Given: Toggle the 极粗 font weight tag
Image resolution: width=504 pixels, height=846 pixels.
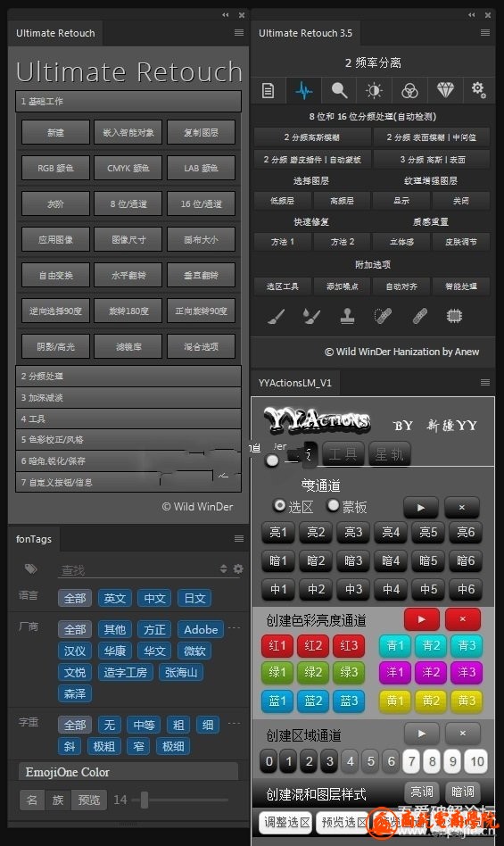Looking at the screenshot, I should pyautogui.click(x=104, y=747).
